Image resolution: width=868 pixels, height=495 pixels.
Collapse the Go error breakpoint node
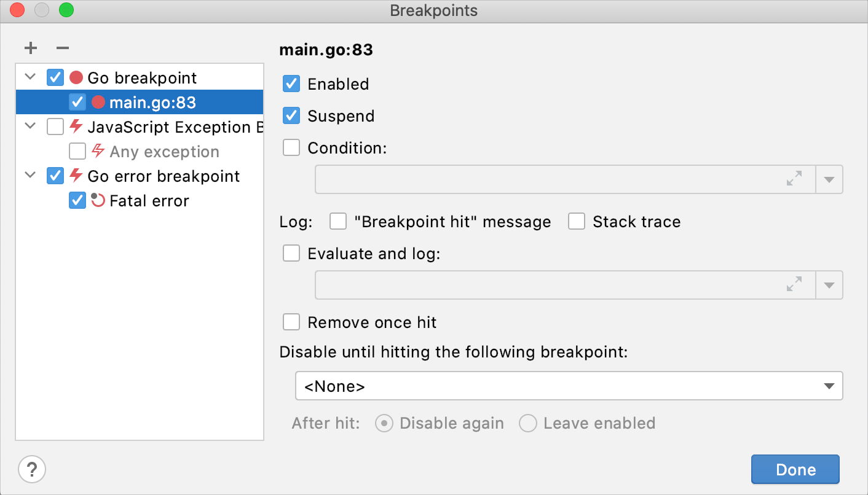pos(29,176)
